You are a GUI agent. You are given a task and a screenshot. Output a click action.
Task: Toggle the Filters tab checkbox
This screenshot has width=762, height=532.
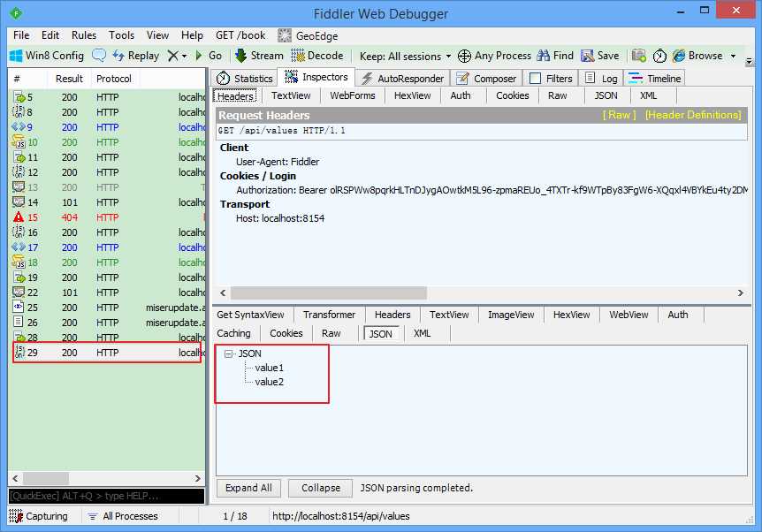click(x=535, y=79)
